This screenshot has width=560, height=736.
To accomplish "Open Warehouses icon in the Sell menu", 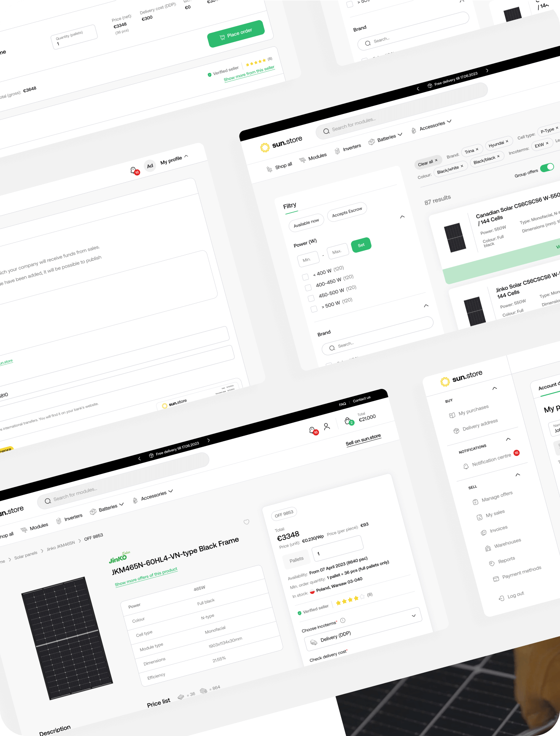I will coord(488,548).
